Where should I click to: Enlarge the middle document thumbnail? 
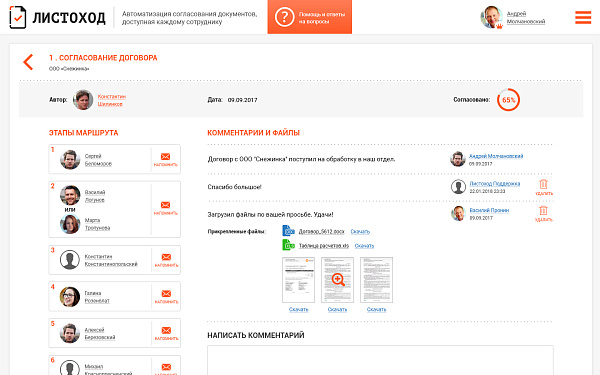pos(338,280)
